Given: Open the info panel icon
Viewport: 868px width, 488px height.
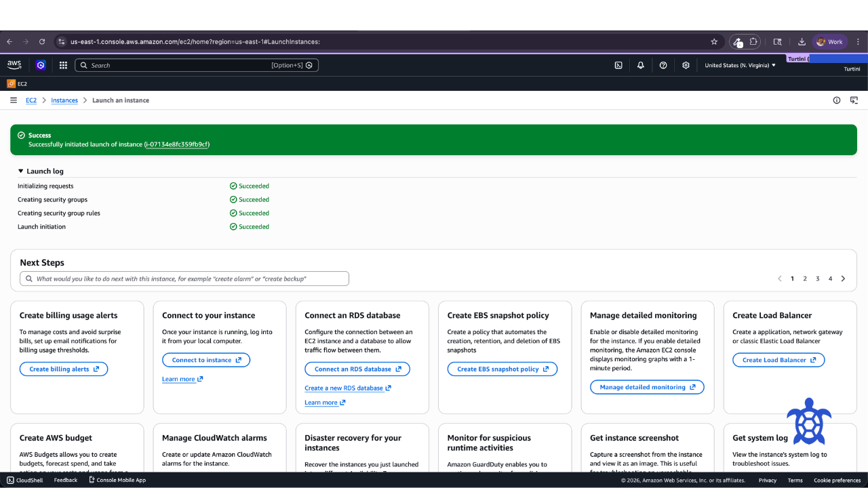Looking at the screenshot, I should [x=837, y=100].
